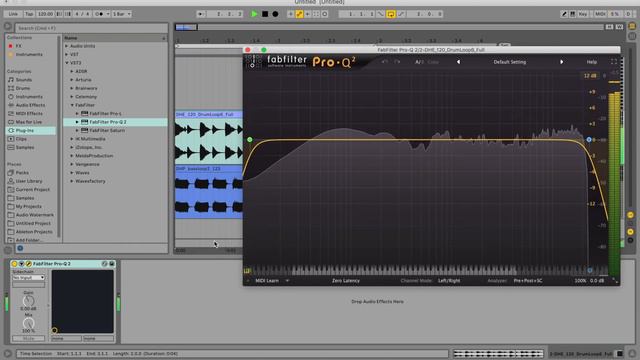Image resolution: width=640 pixels, height=360 pixels.
Task: Expand the iZotope, Inc. folder
Action: pos(72,147)
